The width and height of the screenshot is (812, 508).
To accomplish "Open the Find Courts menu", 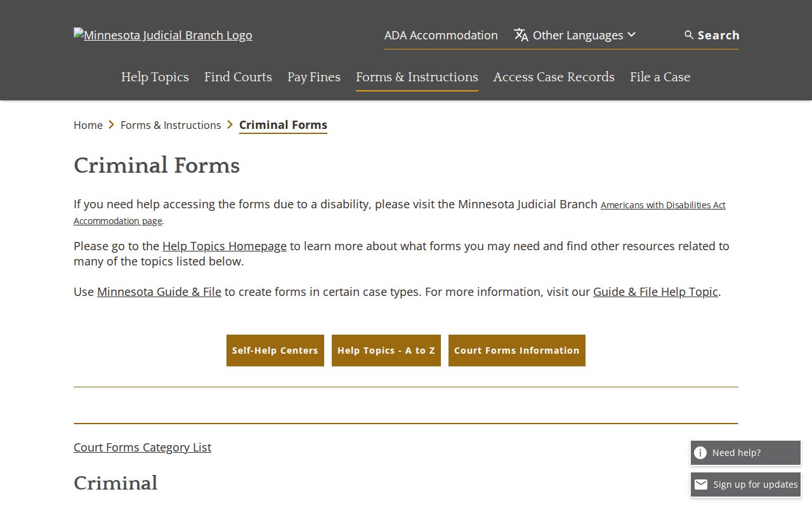I will click(238, 77).
